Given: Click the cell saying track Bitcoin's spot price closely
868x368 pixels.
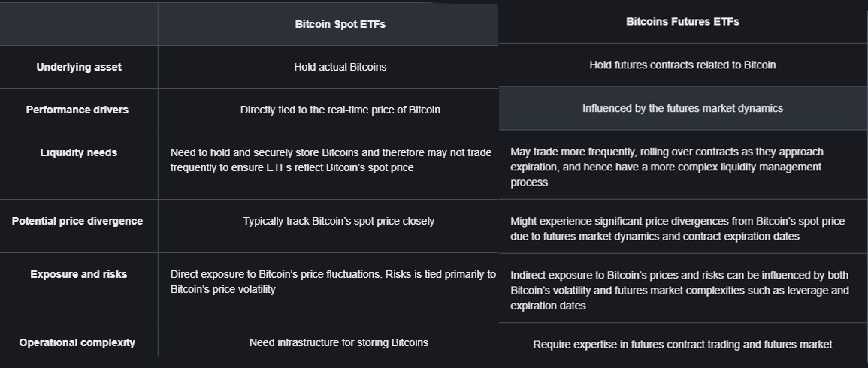Looking at the screenshot, I should pyautogui.click(x=338, y=221).
